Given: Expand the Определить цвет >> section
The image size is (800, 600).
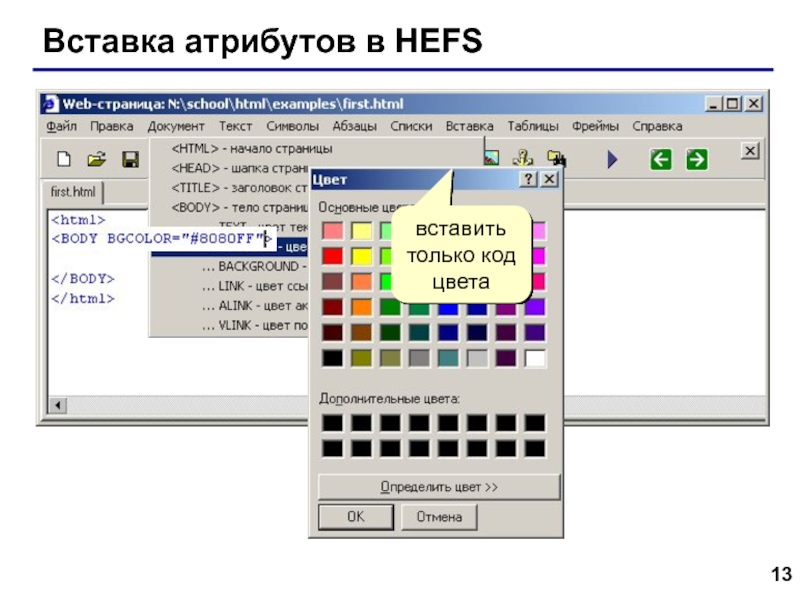Looking at the screenshot, I should point(439,487).
